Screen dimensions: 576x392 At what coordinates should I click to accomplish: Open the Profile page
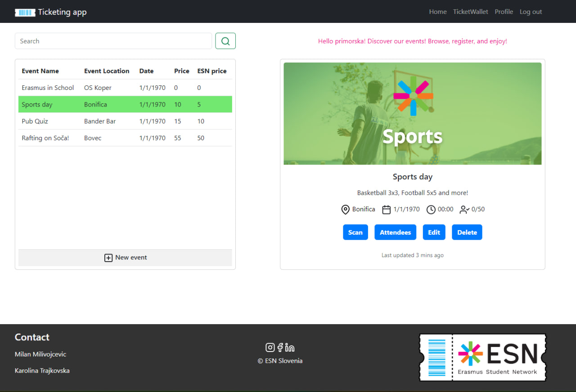(504, 12)
